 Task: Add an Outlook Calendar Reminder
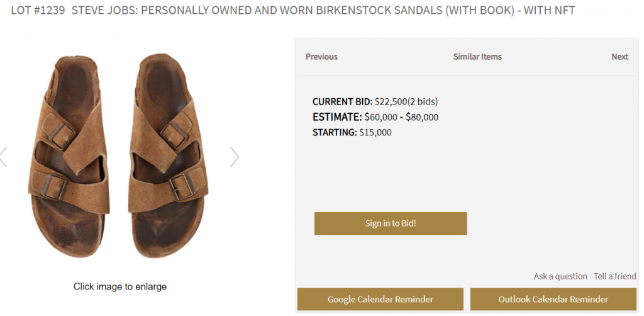553,299
